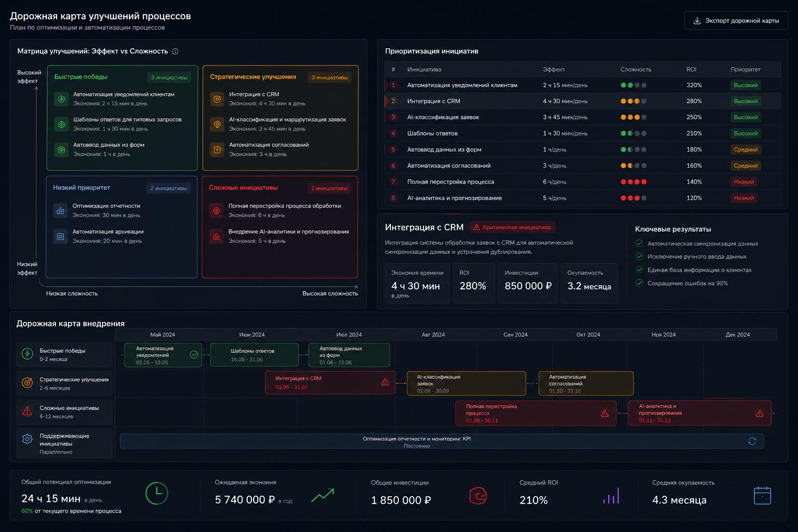Click check circle beside Единая база информации
798x532 pixels.
(x=640, y=270)
